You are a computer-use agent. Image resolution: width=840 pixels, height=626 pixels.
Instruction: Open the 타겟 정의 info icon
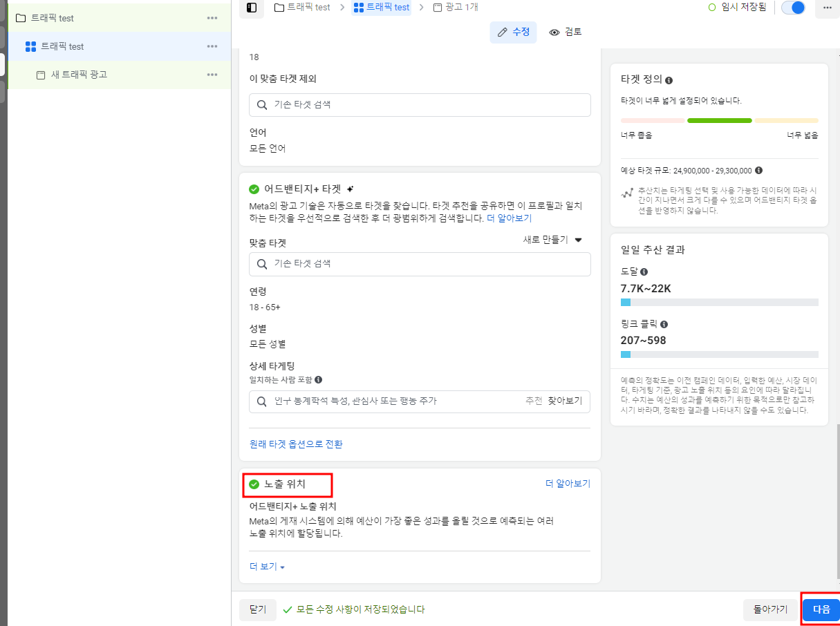668,79
